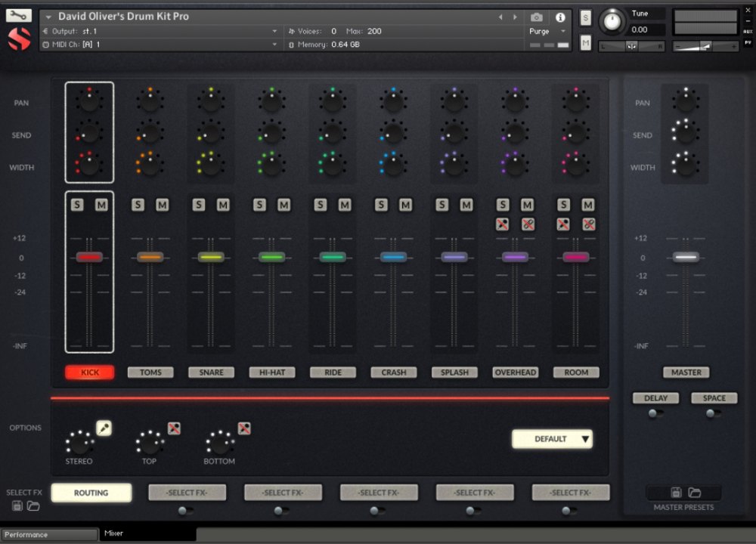Solo the Kick channel
Image resolution: width=756 pixels, height=544 pixels.
point(79,204)
